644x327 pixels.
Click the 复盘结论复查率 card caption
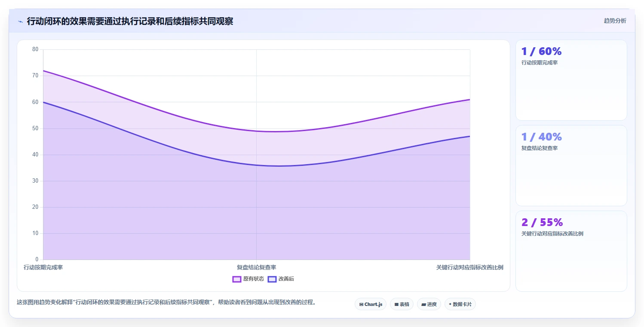tap(539, 148)
